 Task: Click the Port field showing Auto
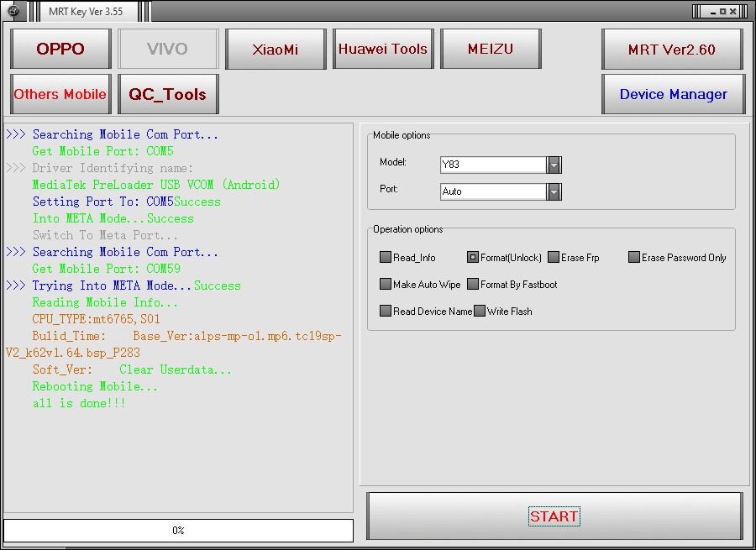coord(494,191)
